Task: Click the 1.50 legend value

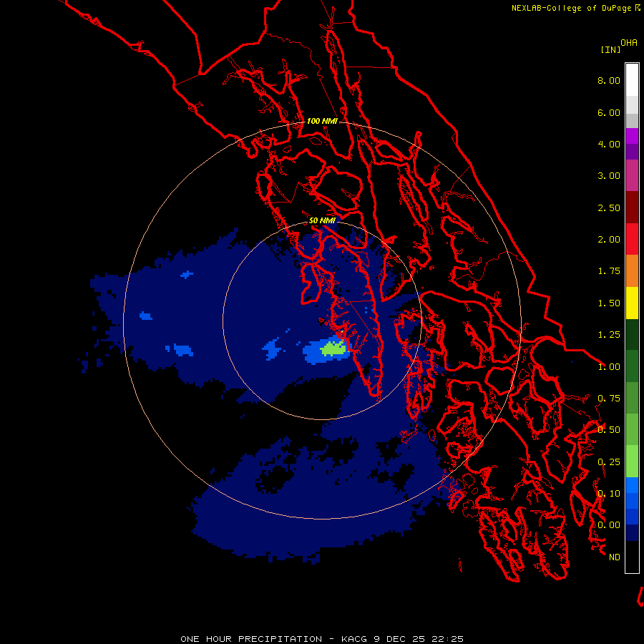Action: [609, 303]
